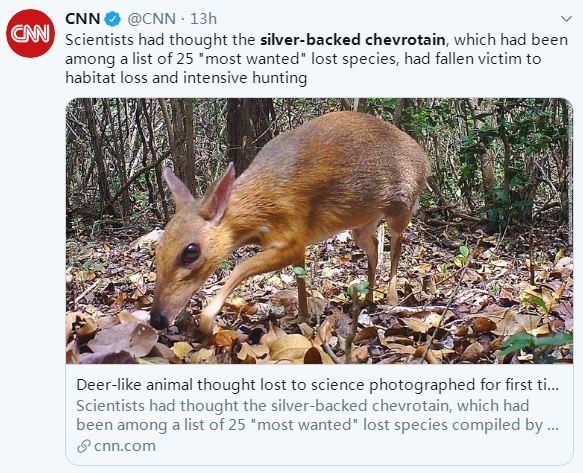Expand the tweet options chevron menu
The height and width of the screenshot is (473, 583).
[566, 19]
